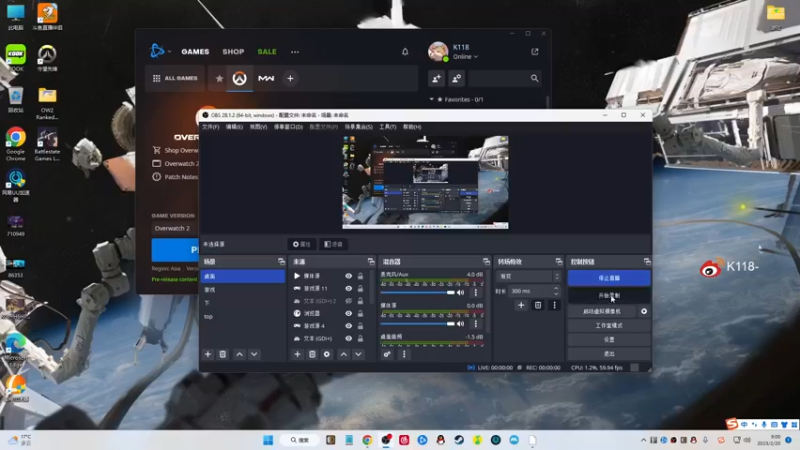Add a new source in sources panel

(297, 354)
